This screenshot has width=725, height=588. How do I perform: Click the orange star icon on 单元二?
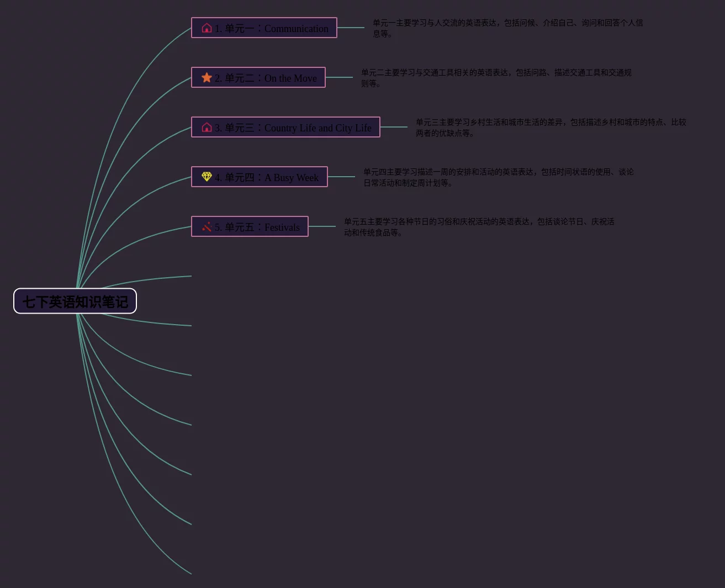[207, 78]
